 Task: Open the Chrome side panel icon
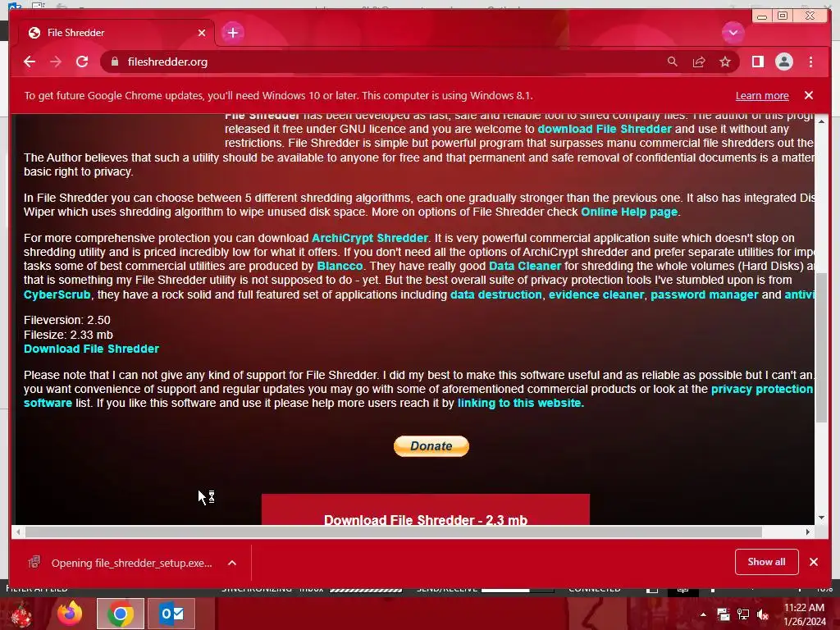(757, 62)
